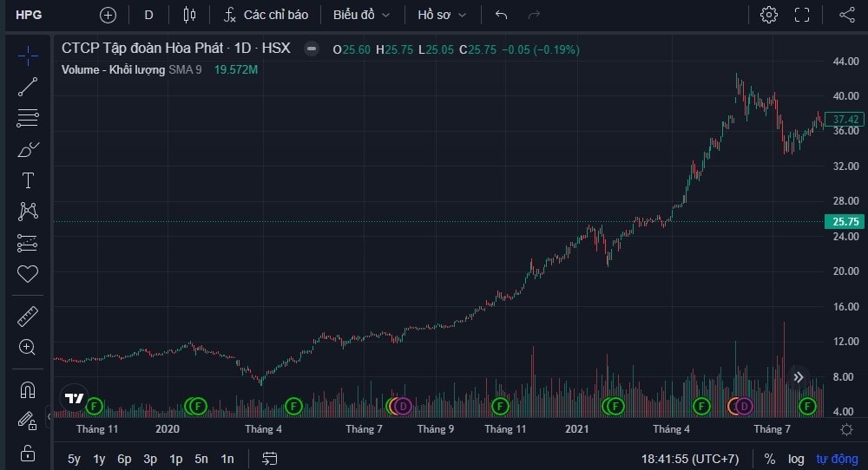Viewport: 868px width, 470px height.
Task: Open the D interval selector
Action: pos(148,15)
